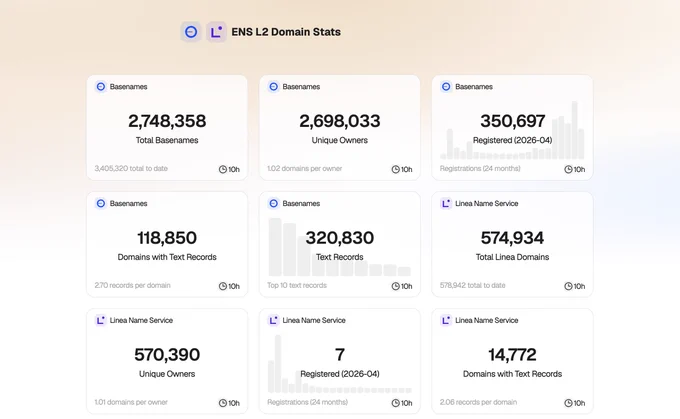Click the clock icon on the Total Basenames card
The height and width of the screenshot is (419, 680).
222,169
